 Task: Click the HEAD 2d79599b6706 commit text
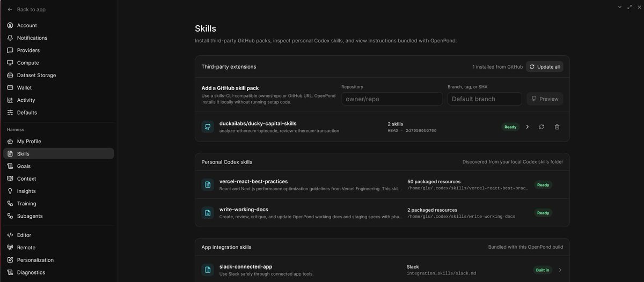pyautogui.click(x=412, y=130)
